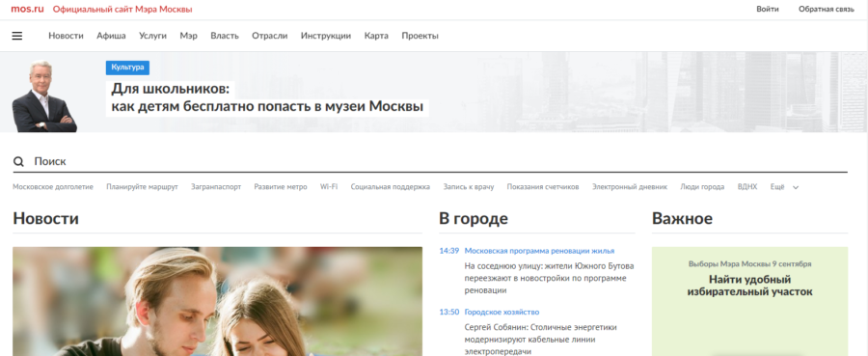Open the Южного Бутова renovation news article
The width and height of the screenshot is (868, 356).
pyautogui.click(x=549, y=278)
